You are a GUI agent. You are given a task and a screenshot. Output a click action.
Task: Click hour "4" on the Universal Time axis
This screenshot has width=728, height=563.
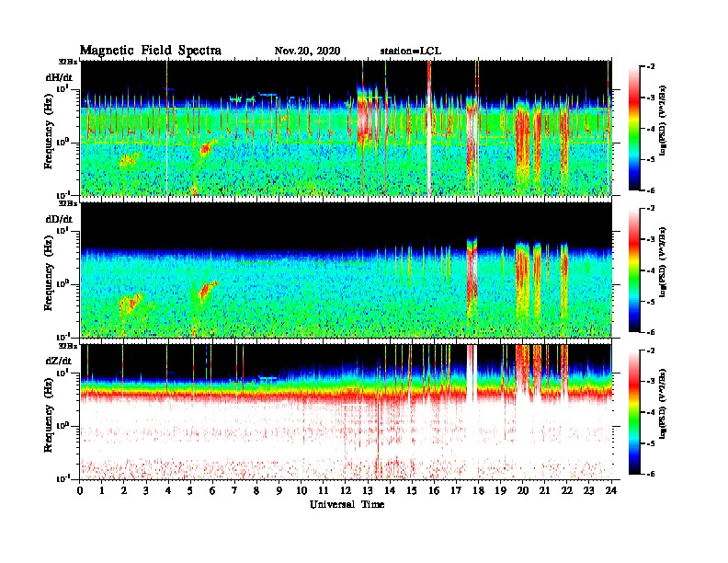pyautogui.click(x=168, y=490)
